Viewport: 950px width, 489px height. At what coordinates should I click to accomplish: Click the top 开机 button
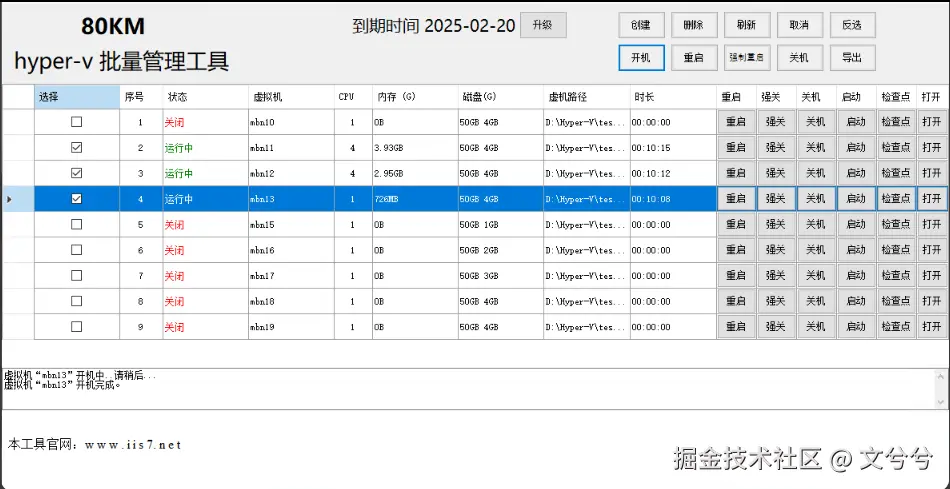point(641,58)
